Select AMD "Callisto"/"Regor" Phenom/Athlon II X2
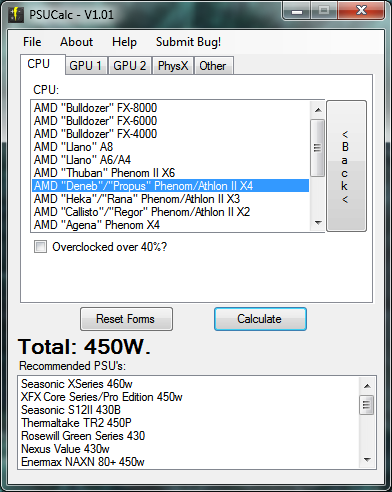 tap(170, 212)
